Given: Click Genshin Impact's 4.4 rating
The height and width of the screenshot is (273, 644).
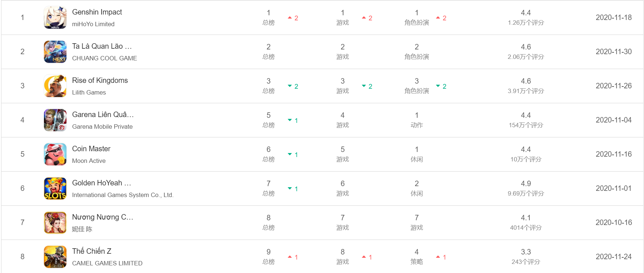Looking at the screenshot, I should point(526,13).
